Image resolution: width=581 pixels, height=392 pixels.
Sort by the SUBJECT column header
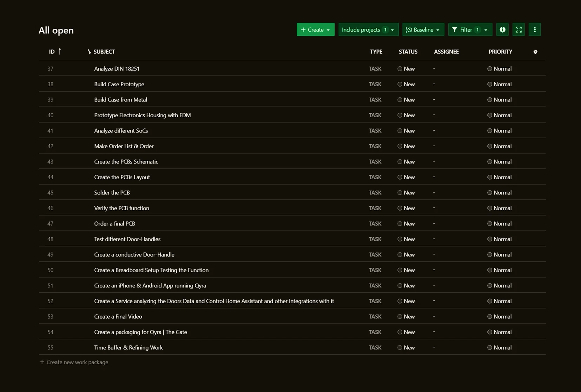104,52
